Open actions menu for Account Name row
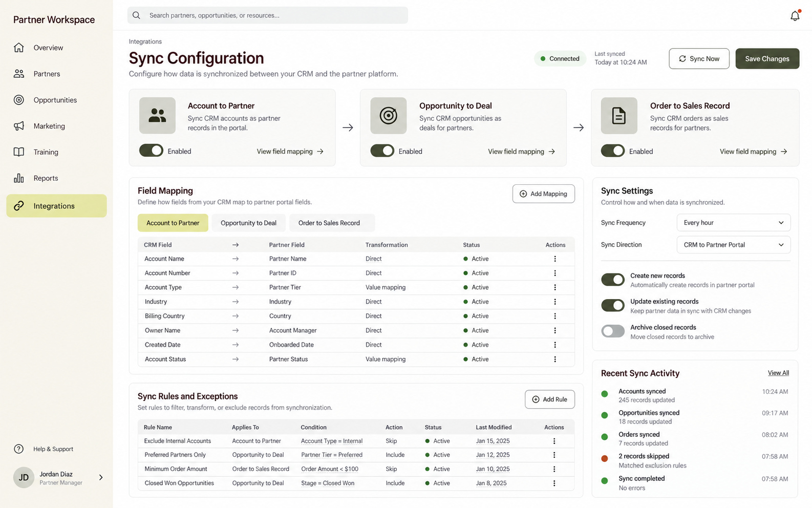This screenshot has width=812, height=508. tap(555, 259)
